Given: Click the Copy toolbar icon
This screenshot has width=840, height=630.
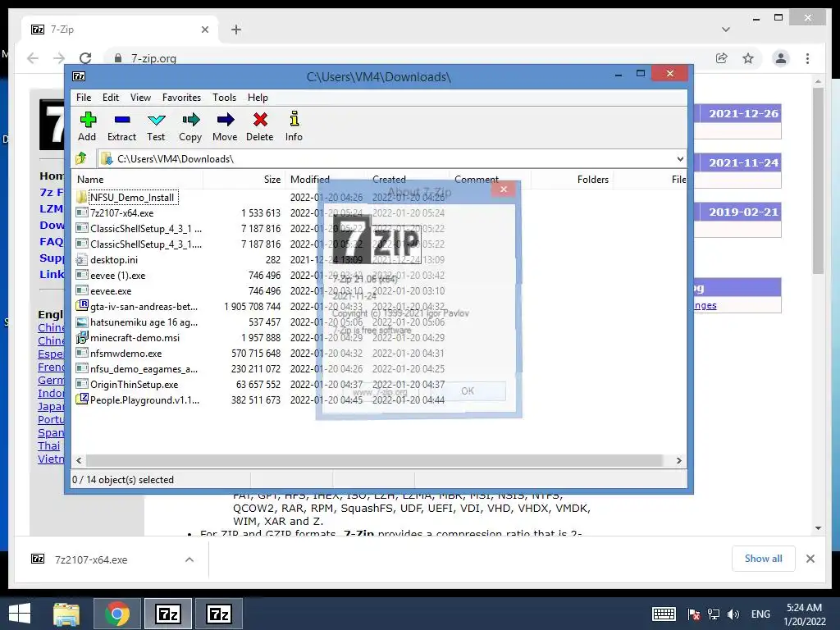Looking at the screenshot, I should tap(190, 120).
